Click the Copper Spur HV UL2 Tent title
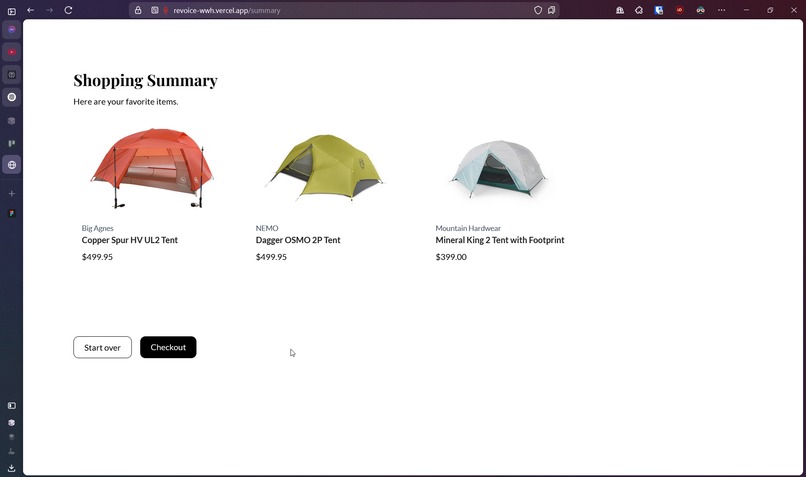 click(x=130, y=240)
